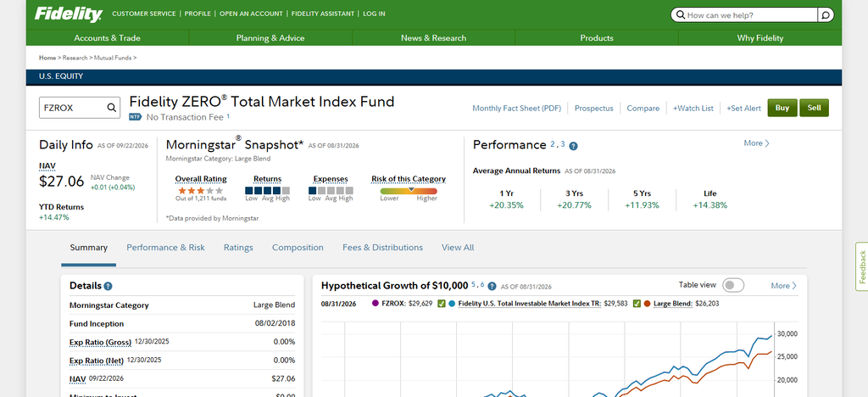Click Research in the breadcrumb

75,58
